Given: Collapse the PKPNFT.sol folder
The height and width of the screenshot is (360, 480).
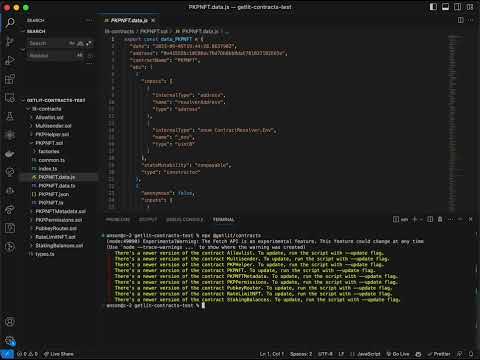Looking at the screenshot, I should coord(49,143).
